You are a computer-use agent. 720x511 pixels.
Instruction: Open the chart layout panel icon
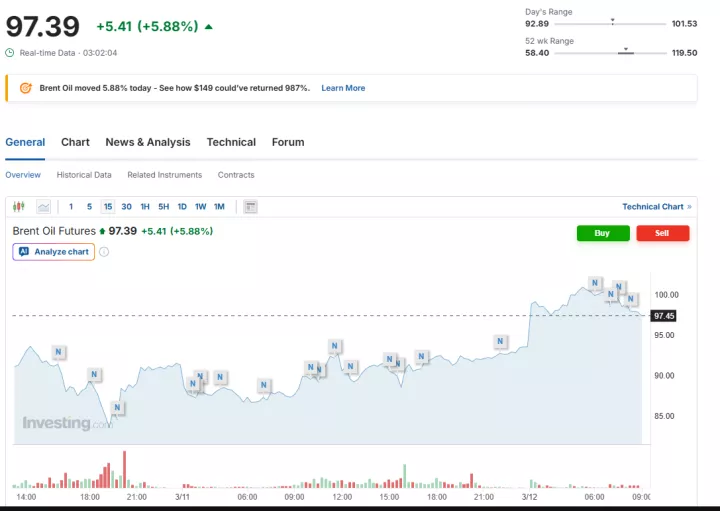250,207
